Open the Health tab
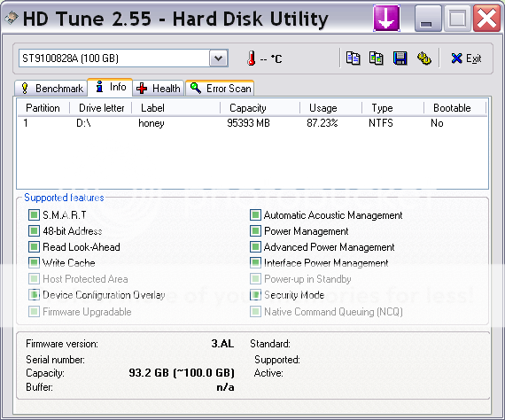Screen dimensions: 505x420 [x=158, y=89]
